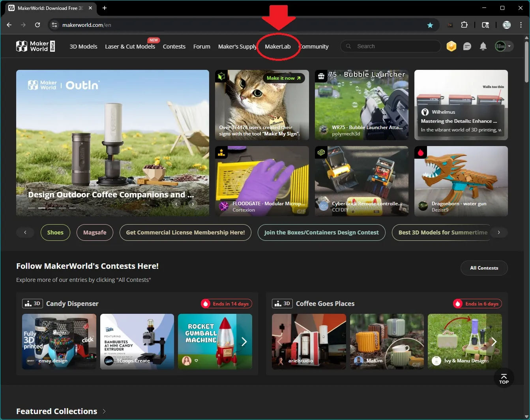Click the browser address bar URL
Viewport: 530px width, 420px height.
coord(87,25)
